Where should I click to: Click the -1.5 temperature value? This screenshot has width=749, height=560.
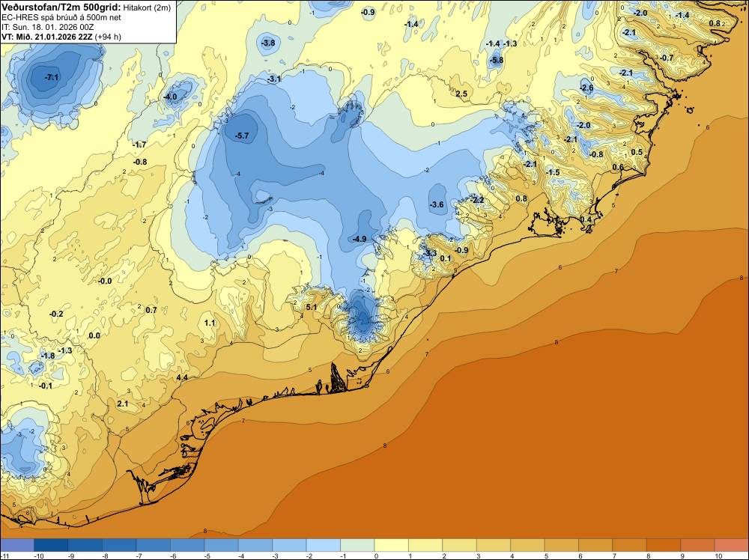click(553, 172)
